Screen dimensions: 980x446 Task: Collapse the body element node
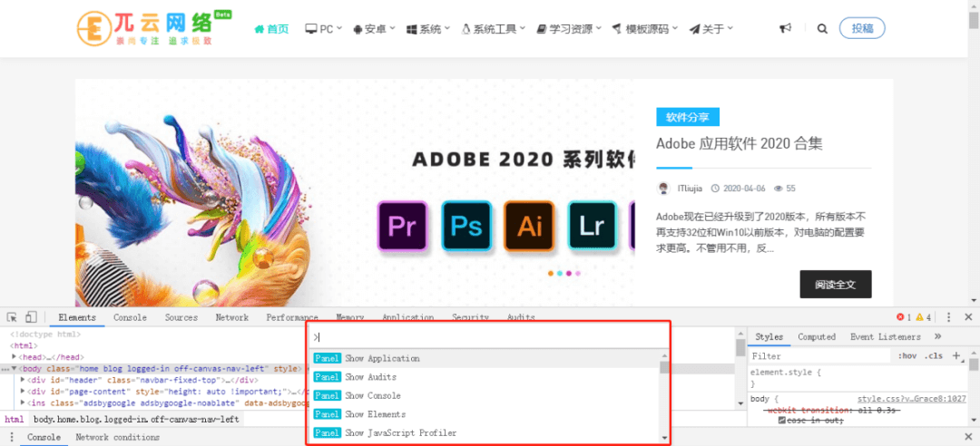(x=15, y=369)
